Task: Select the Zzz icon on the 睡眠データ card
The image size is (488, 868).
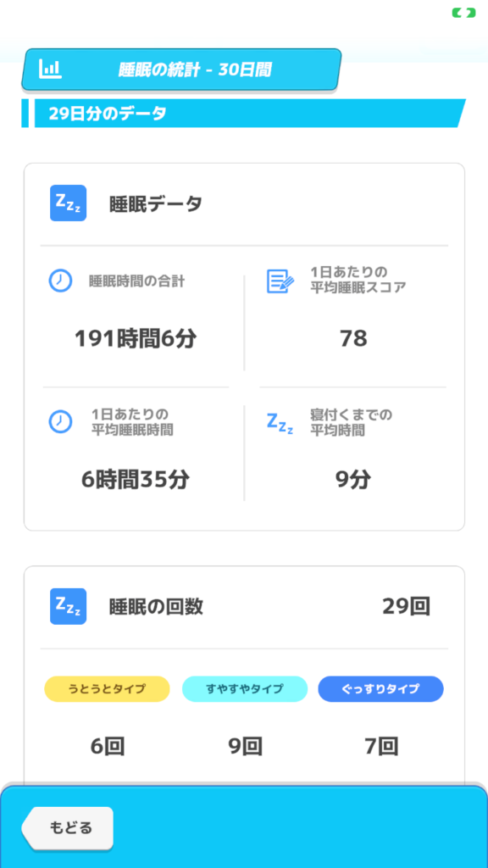Action: 67,203
